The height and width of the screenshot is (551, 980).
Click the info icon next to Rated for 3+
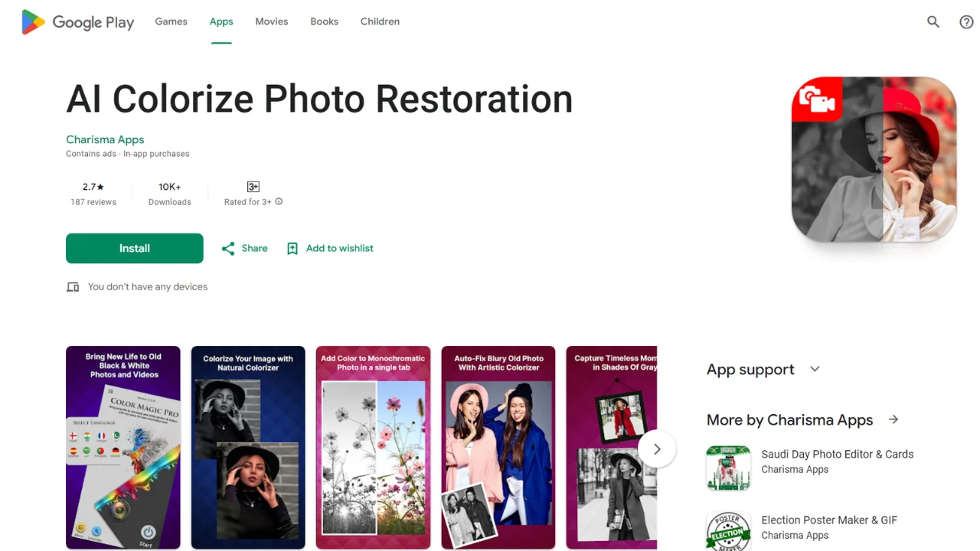[278, 201]
